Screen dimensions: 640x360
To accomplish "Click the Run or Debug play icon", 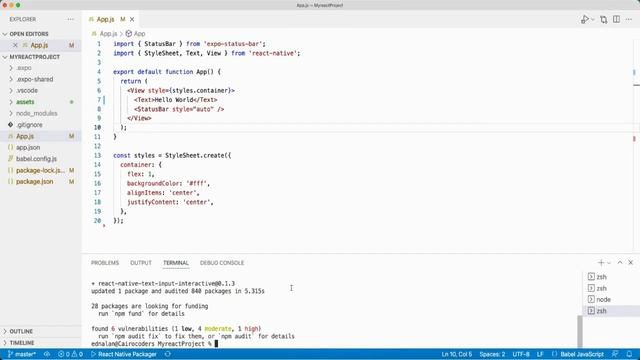I will [x=584, y=20].
